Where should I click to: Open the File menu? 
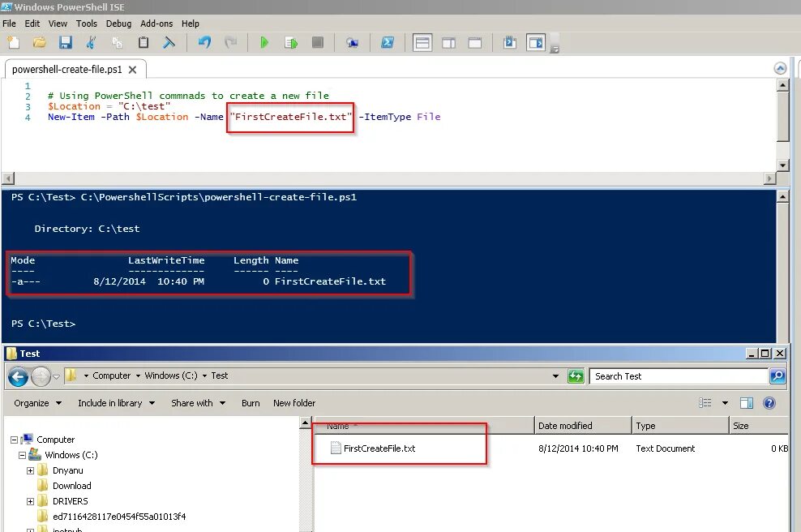[9, 24]
